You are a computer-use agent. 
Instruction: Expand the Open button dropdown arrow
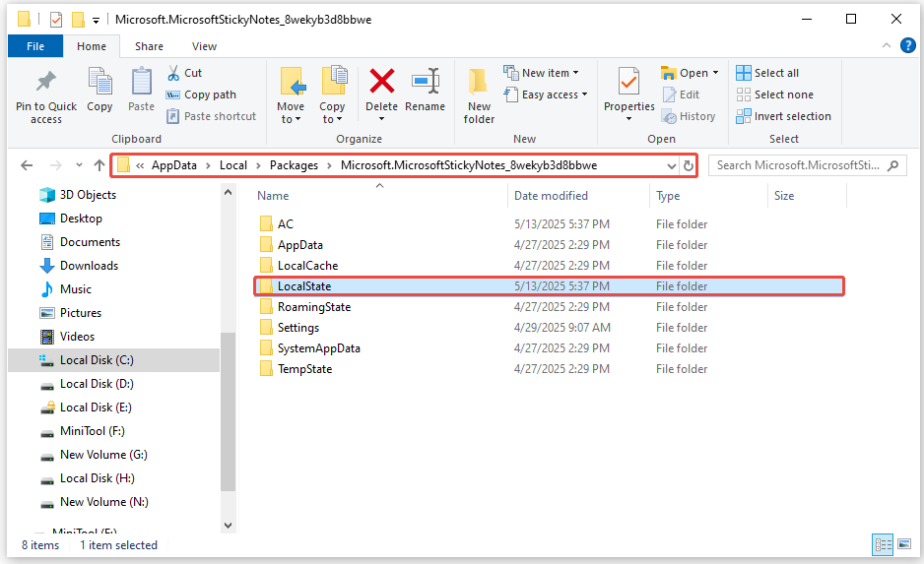click(715, 73)
